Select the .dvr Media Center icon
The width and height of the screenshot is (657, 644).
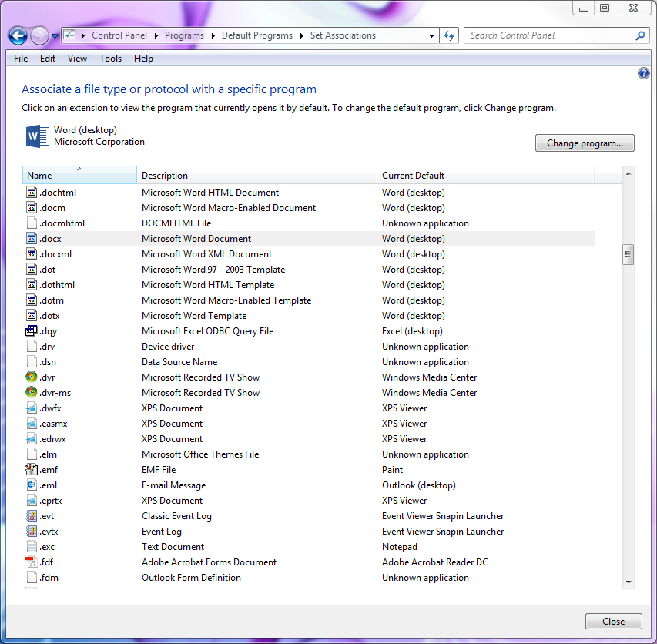(32, 377)
